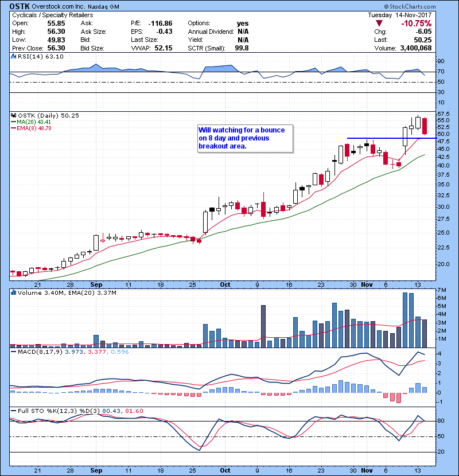Click the OSTK ticker symbol in the title
This screenshot has width=459, height=476.
(x=20, y=6)
